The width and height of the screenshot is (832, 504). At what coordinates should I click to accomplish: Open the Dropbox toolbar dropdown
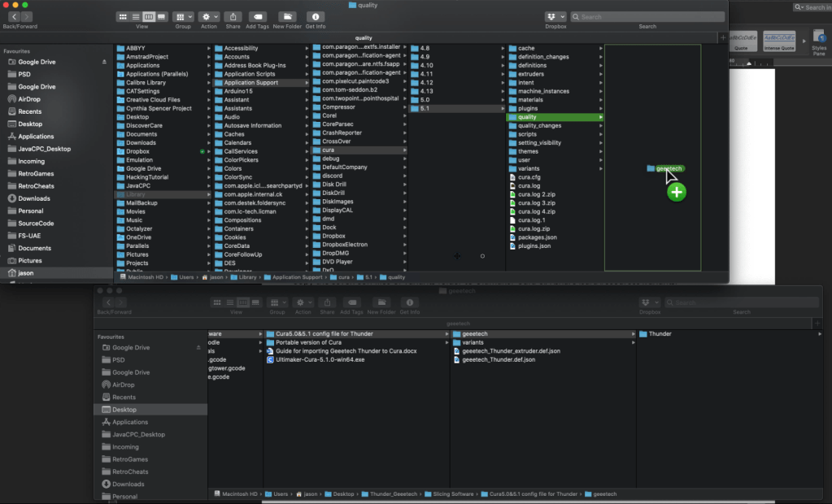(x=555, y=16)
